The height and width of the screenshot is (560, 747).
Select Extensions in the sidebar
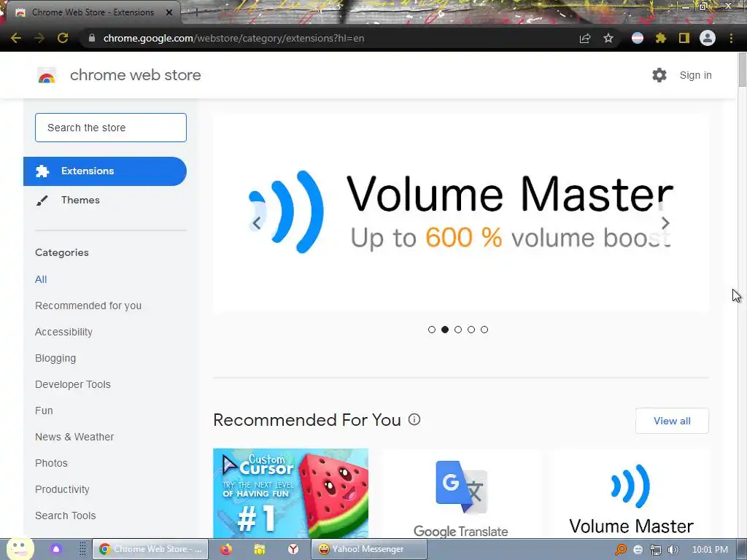(105, 171)
